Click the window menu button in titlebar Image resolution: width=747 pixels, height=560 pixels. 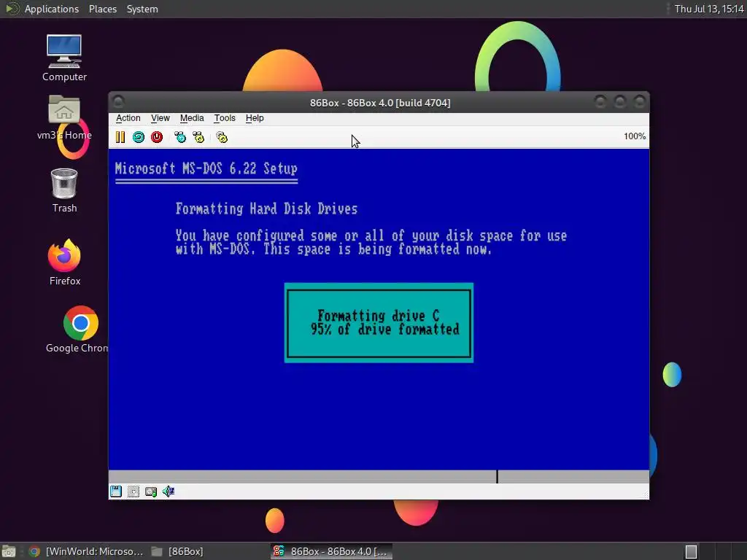tap(119, 101)
